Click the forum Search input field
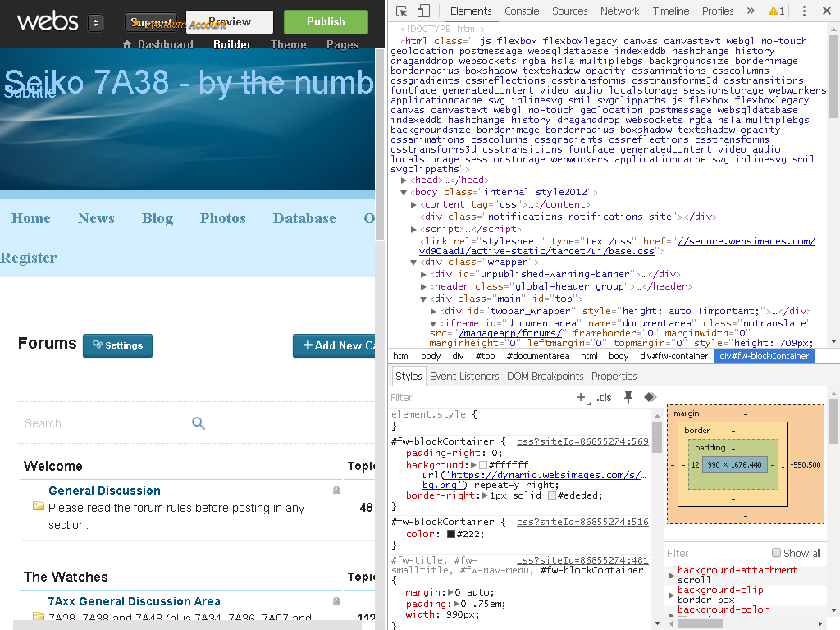The image size is (840, 630). (103, 423)
